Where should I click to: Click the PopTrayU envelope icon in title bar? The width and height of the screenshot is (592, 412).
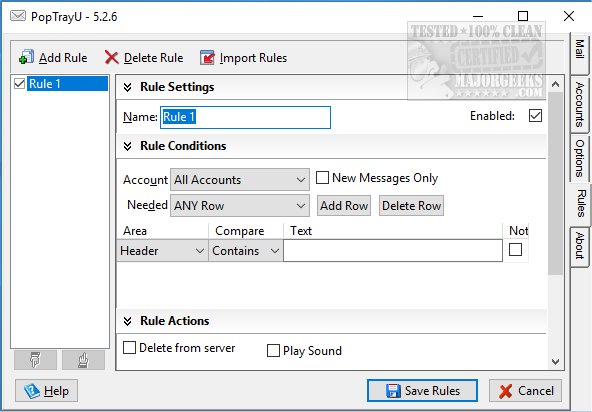pyautogui.click(x=18, y=16)
